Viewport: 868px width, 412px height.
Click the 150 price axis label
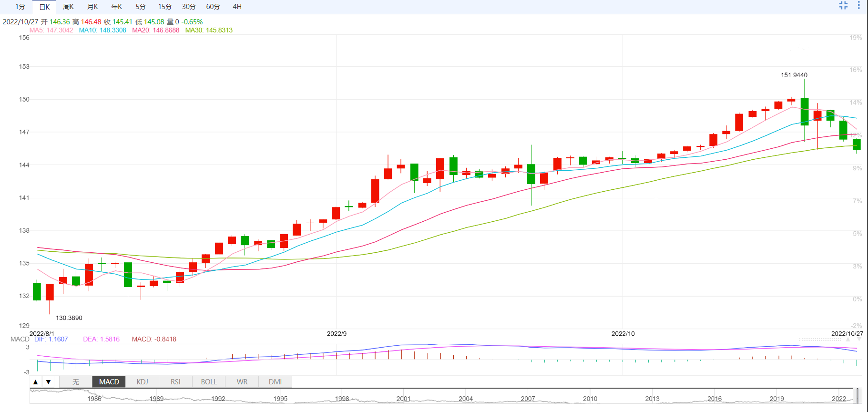pos(24,99)
